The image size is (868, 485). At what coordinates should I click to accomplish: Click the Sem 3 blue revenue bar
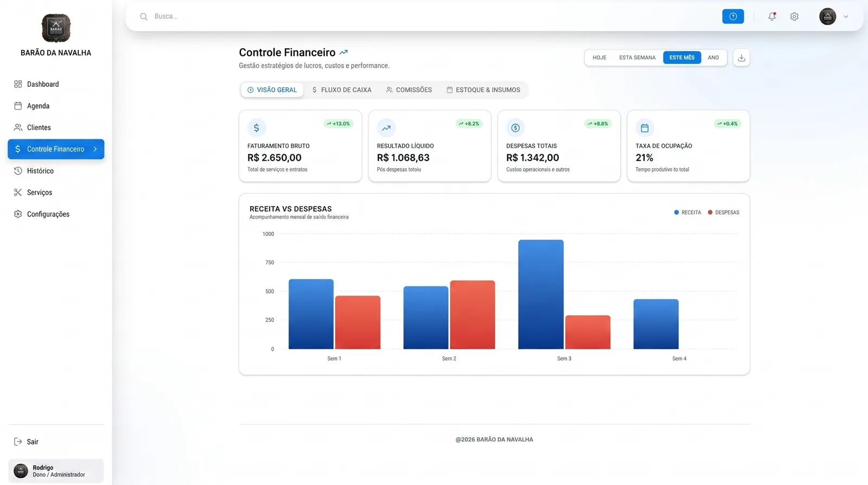pos(541,295)
